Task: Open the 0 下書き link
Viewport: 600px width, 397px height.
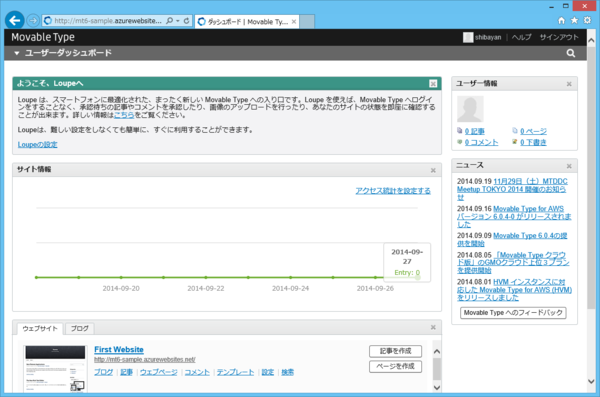Action: pos(533,142)
